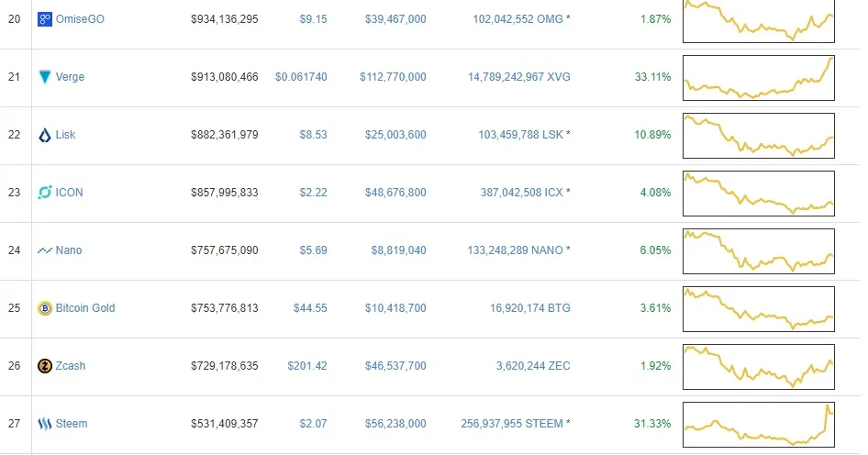
Task: Click Verge price $0.061740
Action: pos(301,77)
